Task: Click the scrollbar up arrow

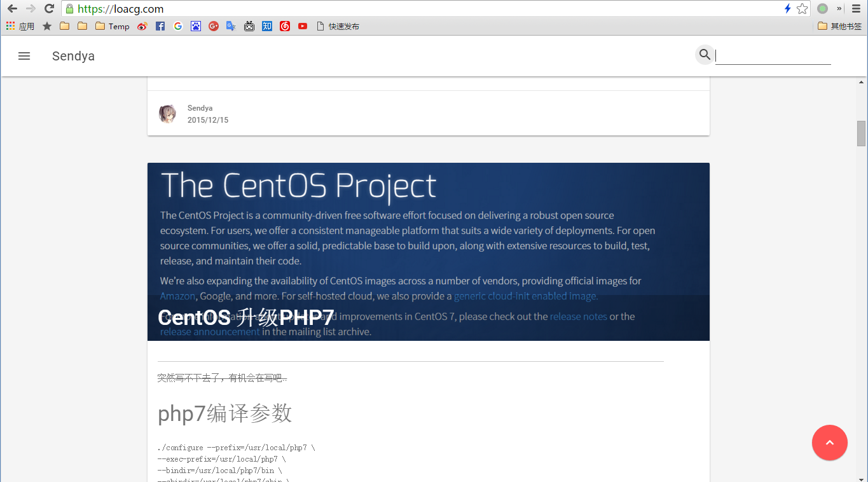Action: pos(862,82)
